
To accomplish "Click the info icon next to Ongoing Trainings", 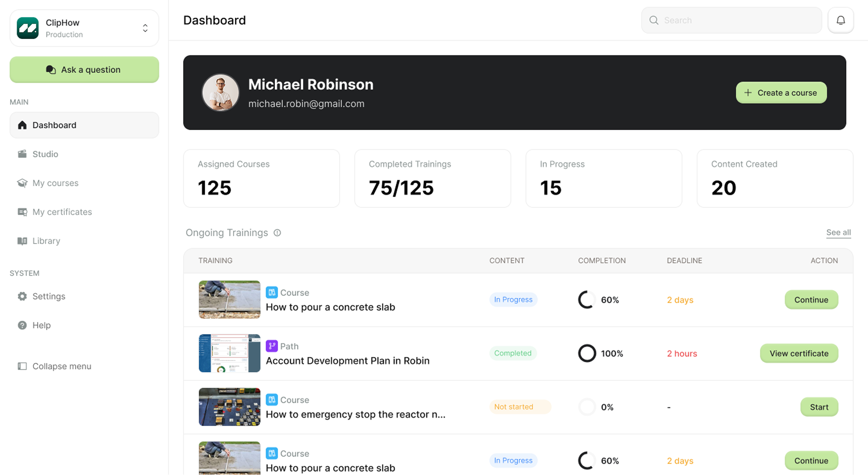I will [277, 233].
